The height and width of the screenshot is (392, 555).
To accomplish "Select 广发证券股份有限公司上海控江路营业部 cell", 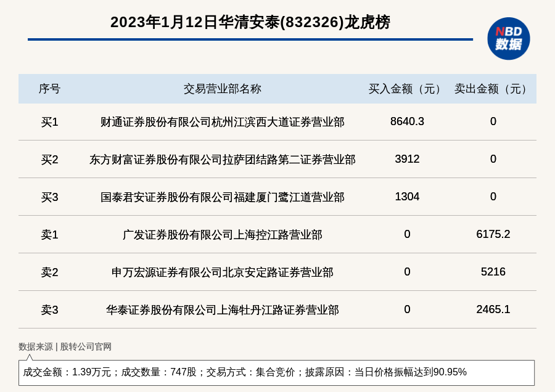I will click(222, 235).
